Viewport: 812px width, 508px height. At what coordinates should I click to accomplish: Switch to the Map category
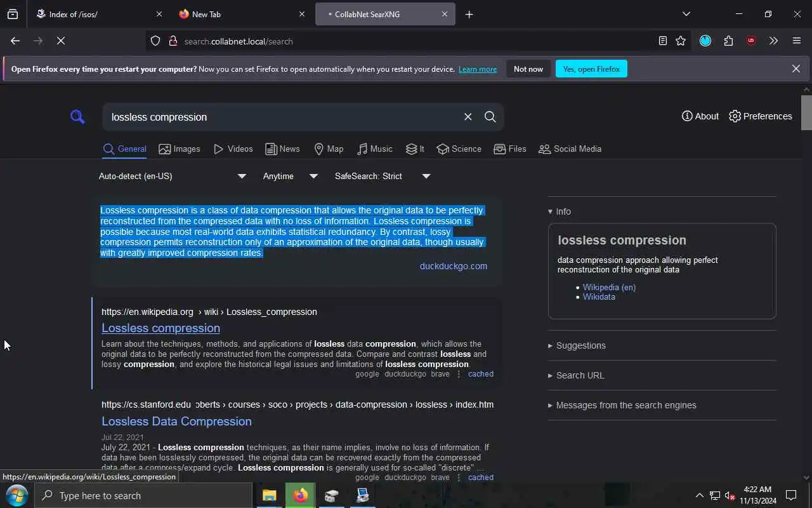[x=329, y=149]
